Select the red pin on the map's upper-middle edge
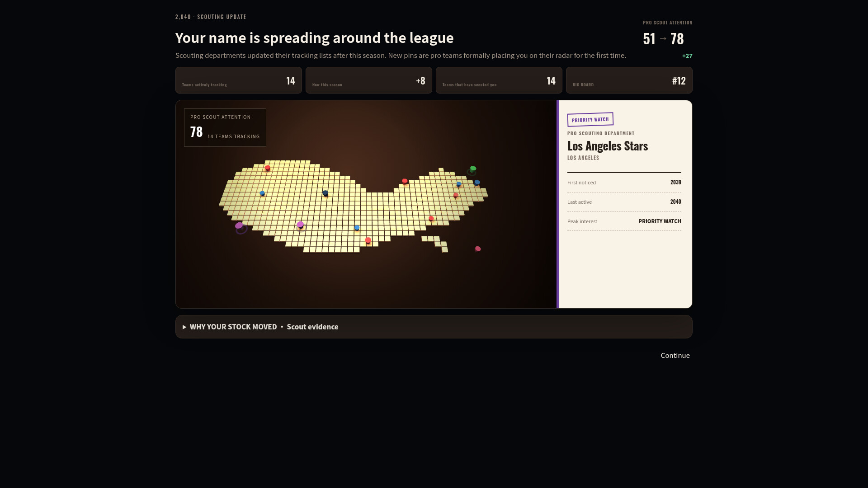The image size is (868, 488). (405, 181)
